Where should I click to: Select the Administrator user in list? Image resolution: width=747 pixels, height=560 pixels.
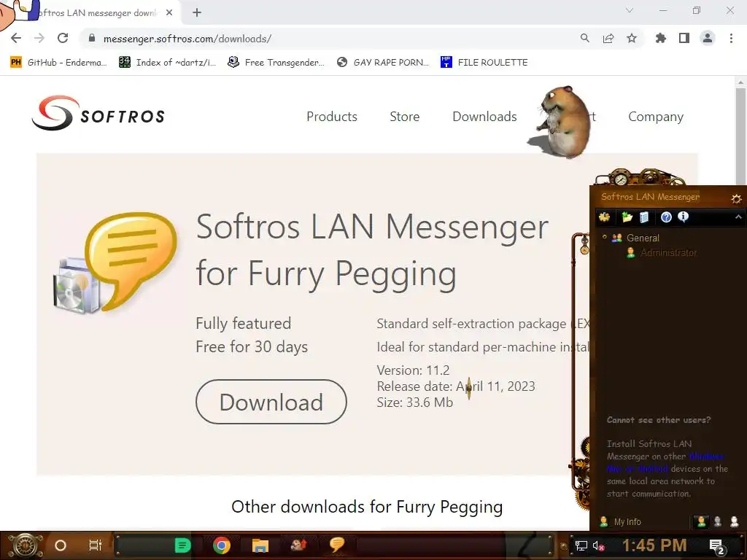pos(661,252)
